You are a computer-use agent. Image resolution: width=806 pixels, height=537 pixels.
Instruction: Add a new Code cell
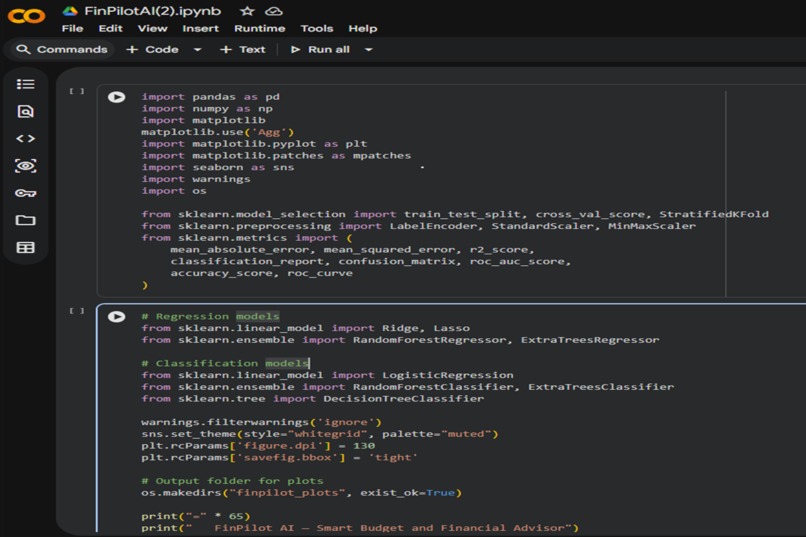tap(153, 49)
